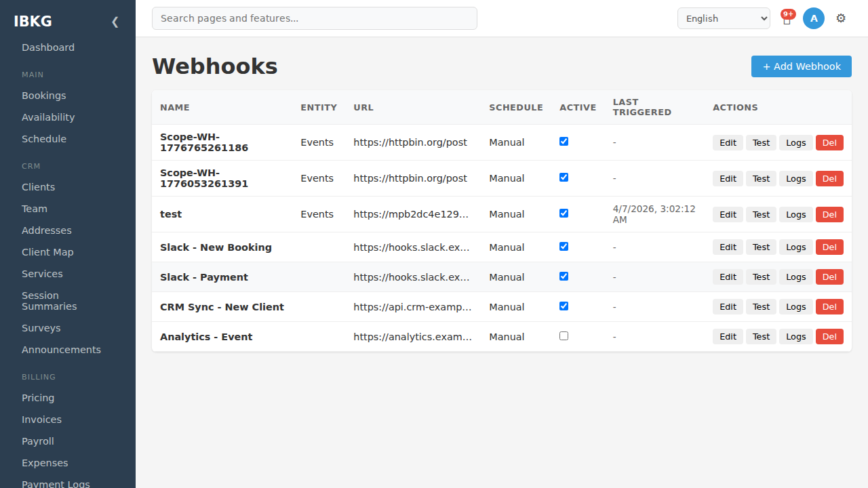The height and width of the screenshot is (488, 868).
Task: Click the IBKG logo text
Action: click(33, 21)
